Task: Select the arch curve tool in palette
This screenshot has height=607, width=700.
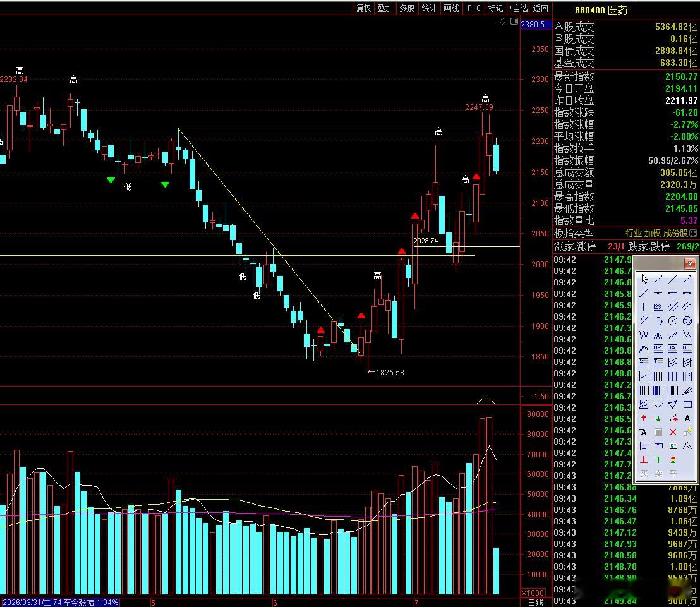Action: (x=687, y=445)
